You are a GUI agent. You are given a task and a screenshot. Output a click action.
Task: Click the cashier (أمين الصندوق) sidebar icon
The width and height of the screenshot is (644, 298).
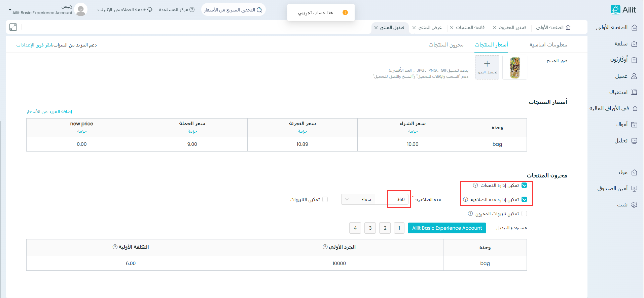click(634, 189)
